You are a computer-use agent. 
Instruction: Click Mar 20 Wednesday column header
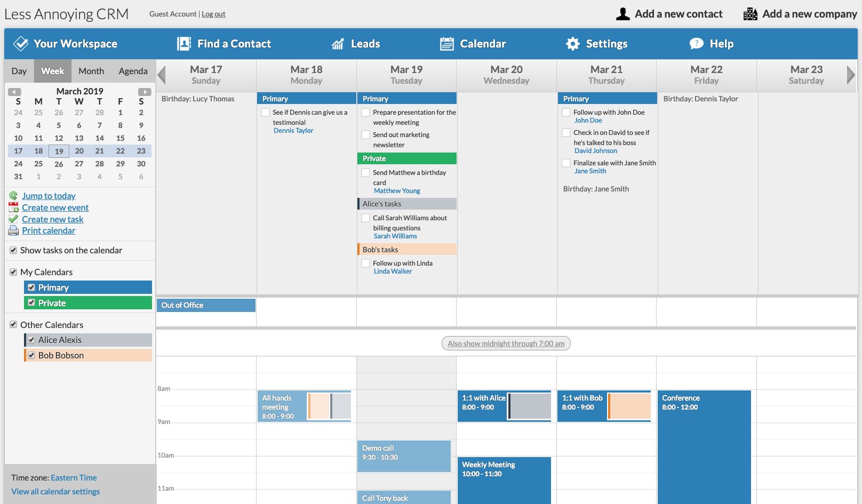pos(506,75)
